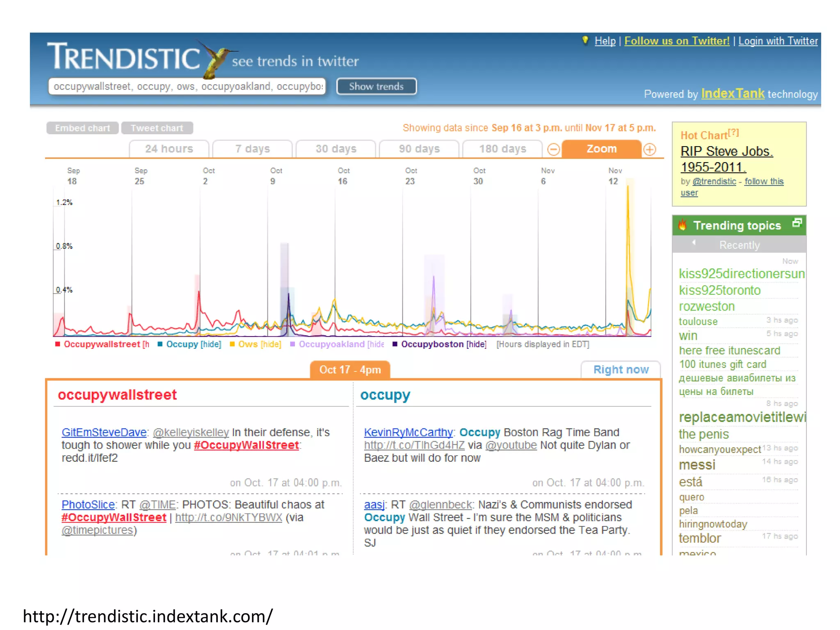
Task: Click the flame icon beside Trending topics
Action: 682,225
